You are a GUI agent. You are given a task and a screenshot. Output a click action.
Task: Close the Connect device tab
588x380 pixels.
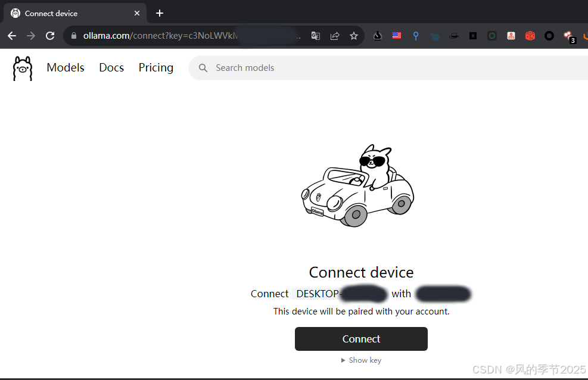click(137, 13)
